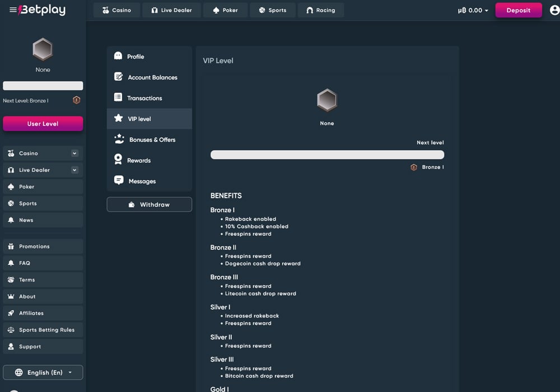Open the Racing top navigation tab

click(320, 10)
